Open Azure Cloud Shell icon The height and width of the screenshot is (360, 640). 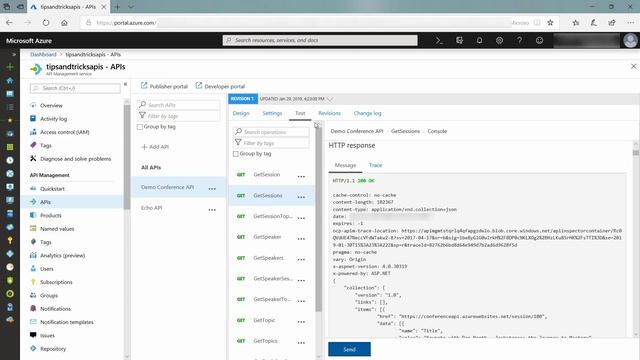(x=439, y=40)
